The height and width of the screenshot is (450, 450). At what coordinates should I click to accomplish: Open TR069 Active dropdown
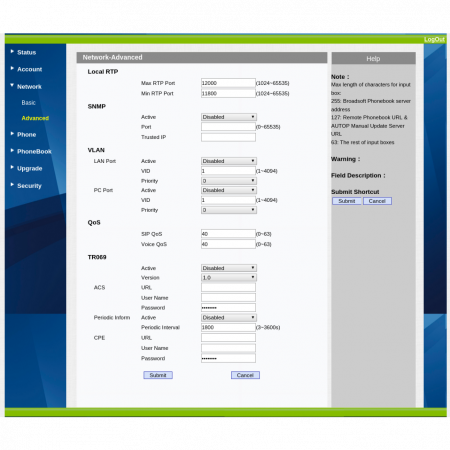pyautogui.click(x=229, y=268)
